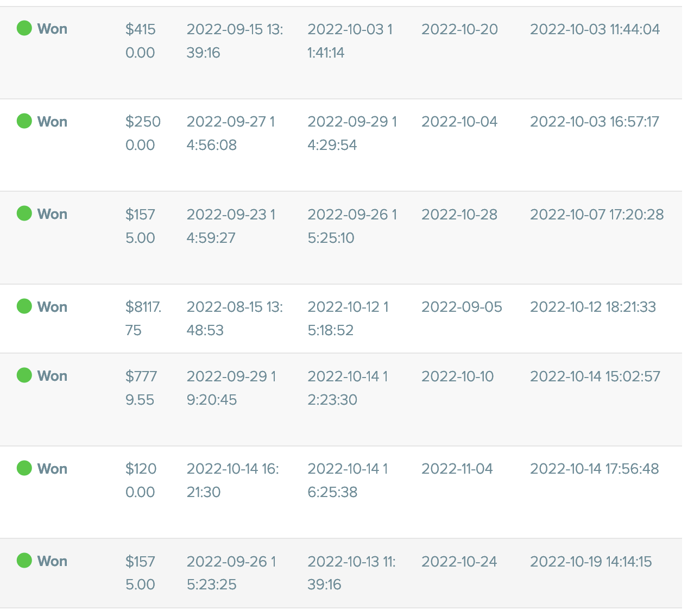Click the Won label in the $4150.00 row
The height and width of the screenshot is (616, 694).
coord(52,29)
